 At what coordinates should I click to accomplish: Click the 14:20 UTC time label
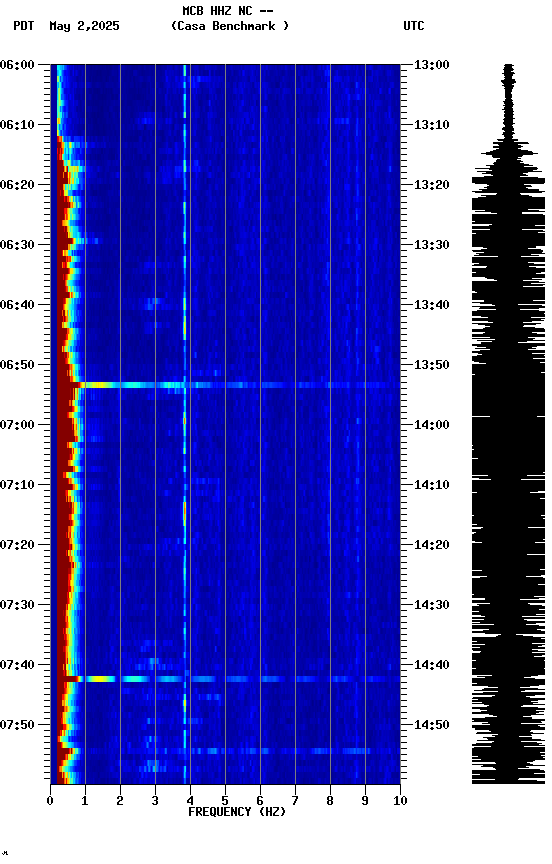coord(432,545)
